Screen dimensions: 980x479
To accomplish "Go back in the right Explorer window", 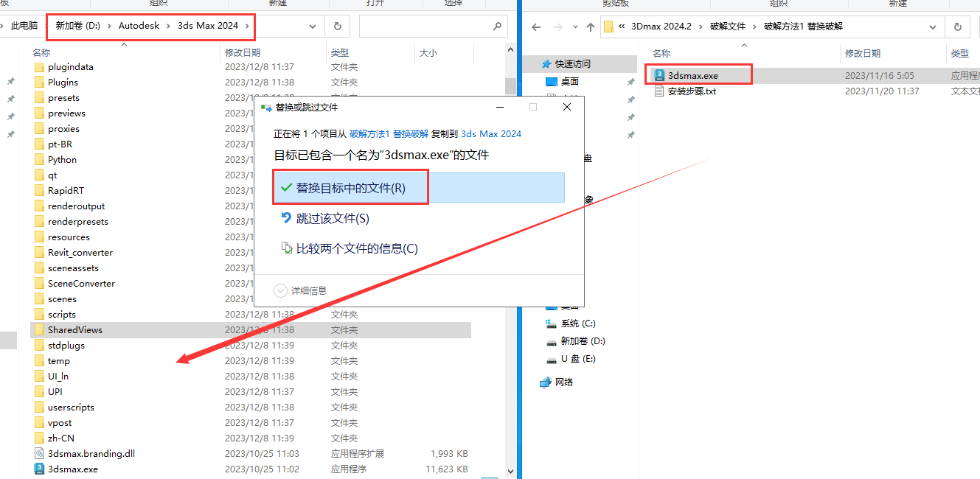I will 536,27.
